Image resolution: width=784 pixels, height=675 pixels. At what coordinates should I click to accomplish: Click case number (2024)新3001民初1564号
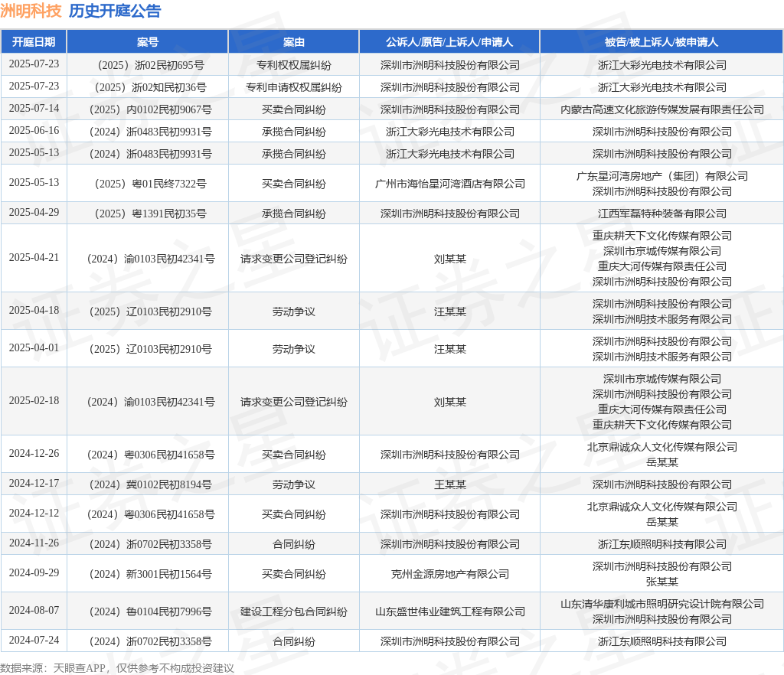[x=151, y=574]
